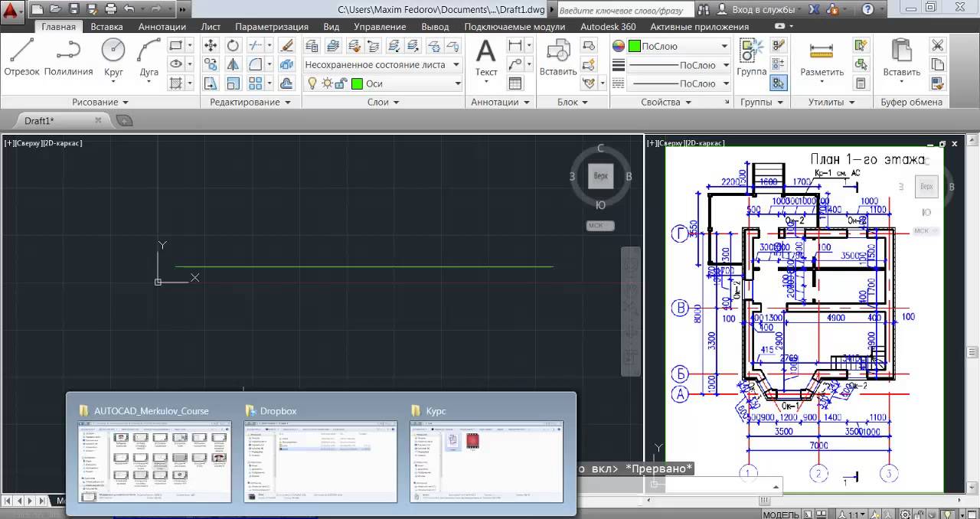980x519 pixels.
Task: Click the Верх face of the ViewCube
Action: point(601,176)
